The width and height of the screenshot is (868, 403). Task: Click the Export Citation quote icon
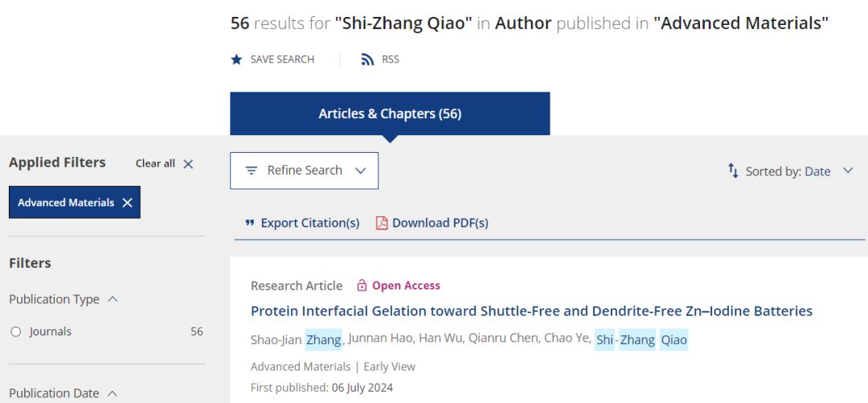pyautogui.click(x=249, y=223)
